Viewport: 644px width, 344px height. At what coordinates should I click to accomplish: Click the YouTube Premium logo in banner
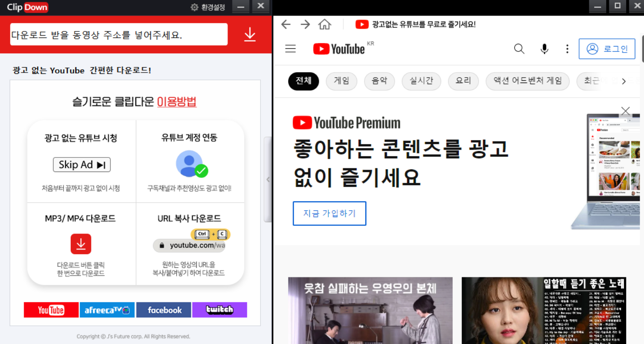click(x=347, y=123)
